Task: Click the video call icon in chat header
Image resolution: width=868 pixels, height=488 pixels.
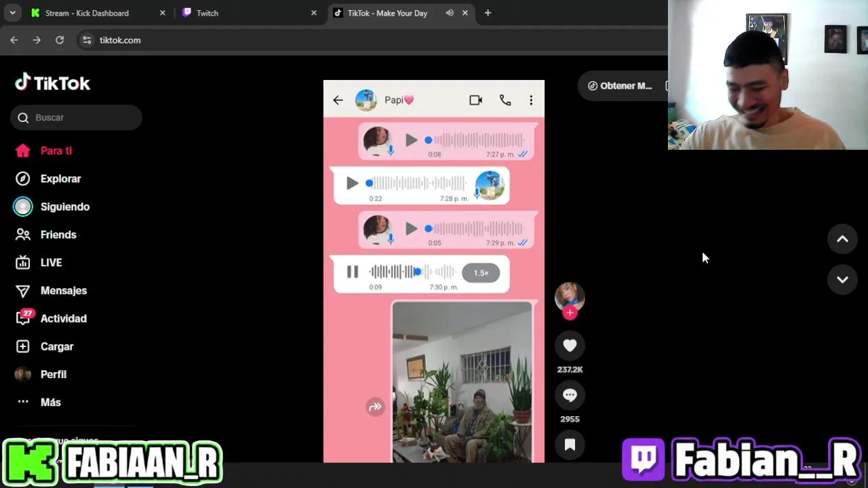Action: [x=475, y=100]
